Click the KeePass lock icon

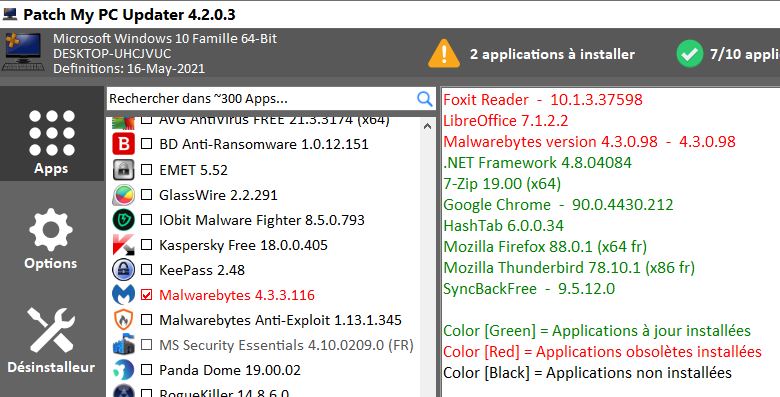[123, 270]
